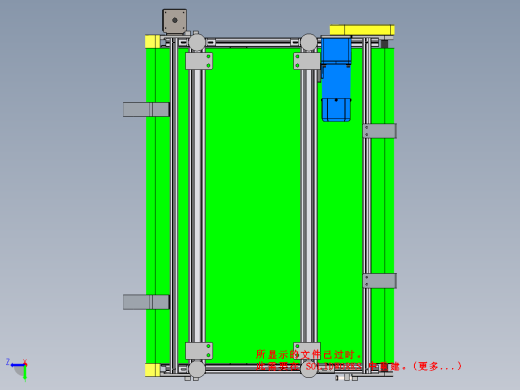
Task: Select the upper grey bracket sticking out left
Action: pyautogui.click(x=146, y=109)
